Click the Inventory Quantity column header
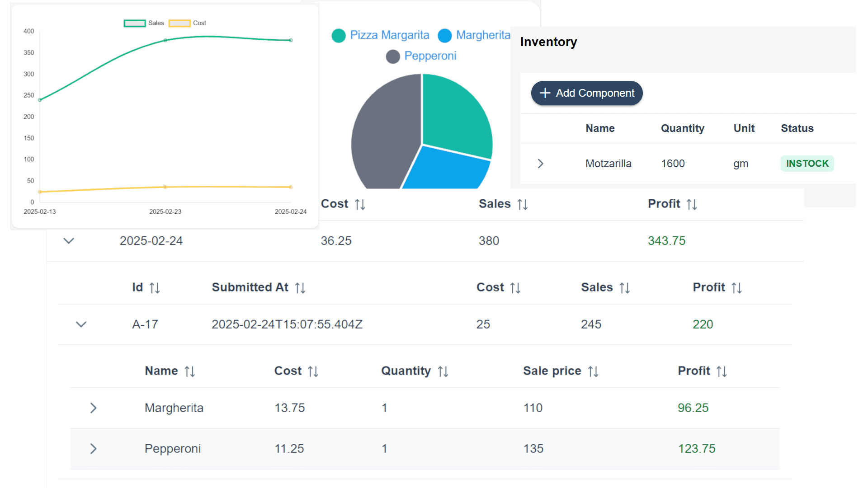The width and height of the screenshot is (868, 488). 683,128
